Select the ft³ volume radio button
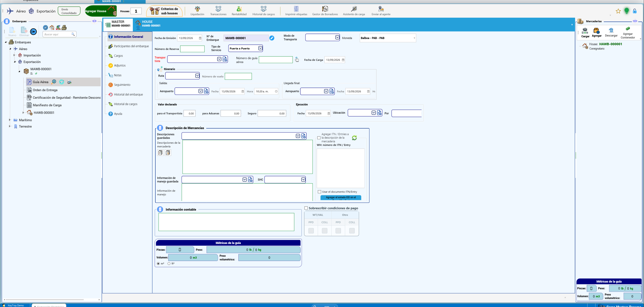The height and width of the screenshot is (307, 644). pyautogui.click(x=169, y=264)
